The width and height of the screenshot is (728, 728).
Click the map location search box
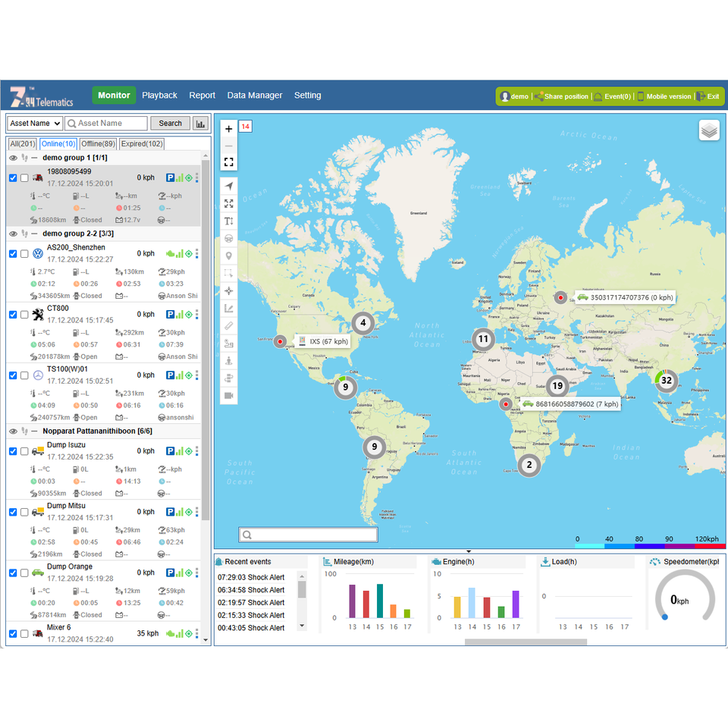[308, 535]
